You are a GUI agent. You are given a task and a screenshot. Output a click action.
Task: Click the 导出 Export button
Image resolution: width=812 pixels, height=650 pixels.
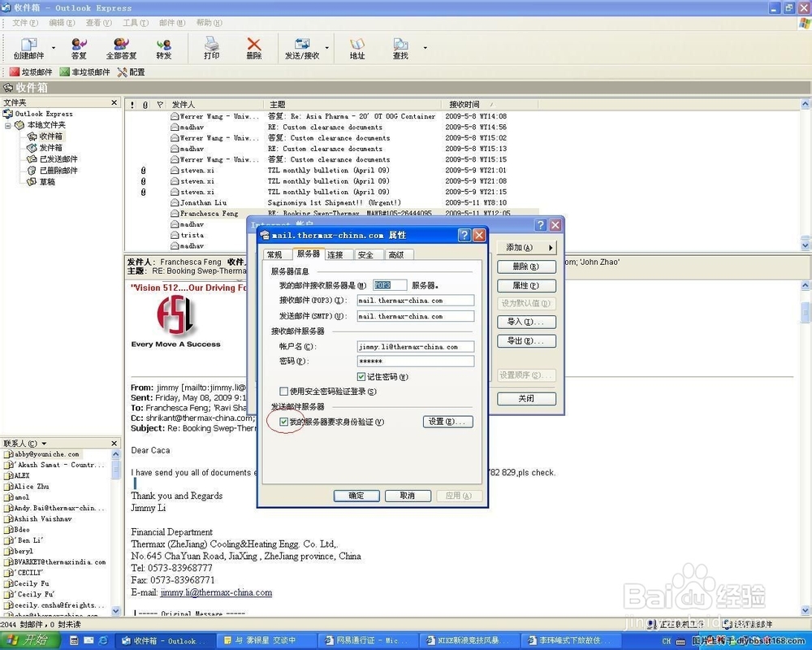pos(526,340)
